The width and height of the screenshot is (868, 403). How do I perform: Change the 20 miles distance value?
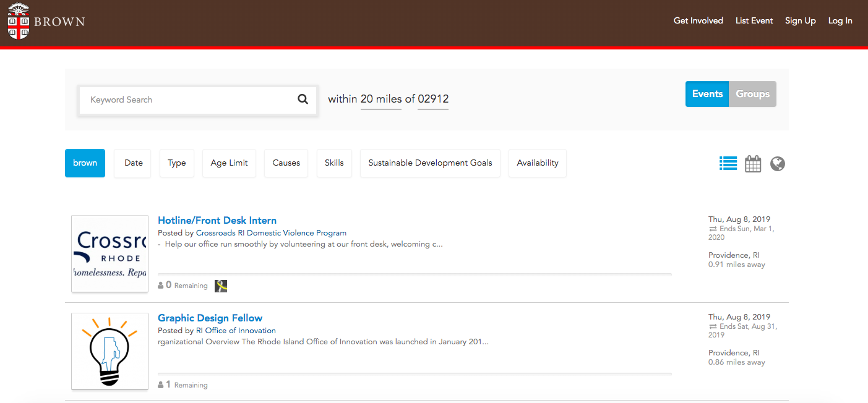tap(381, 99)
